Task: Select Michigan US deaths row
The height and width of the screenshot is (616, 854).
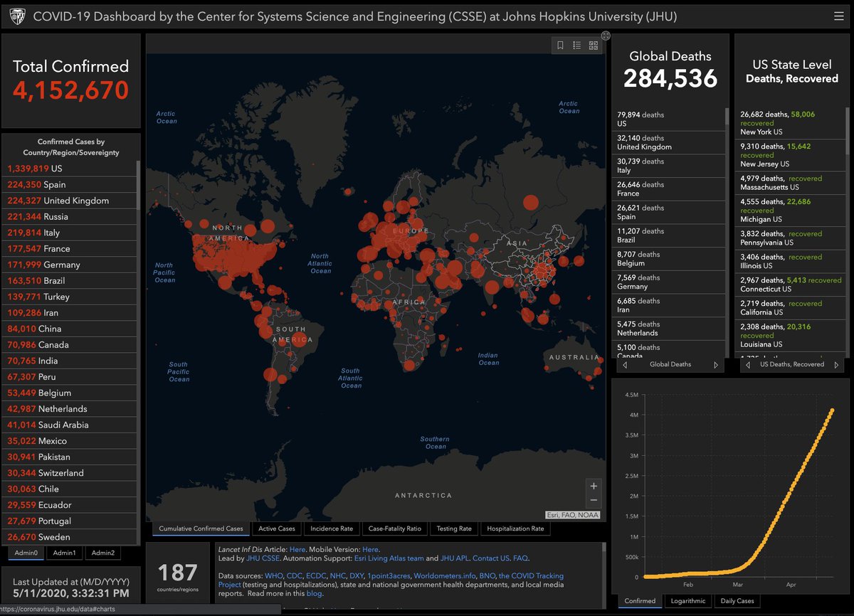Action: coord(791,211)
